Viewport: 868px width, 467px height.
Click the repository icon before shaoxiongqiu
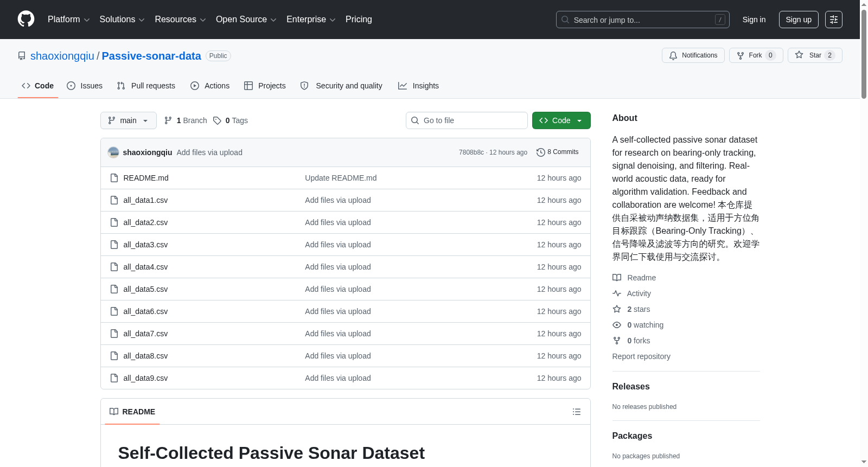tap(22, 56)
